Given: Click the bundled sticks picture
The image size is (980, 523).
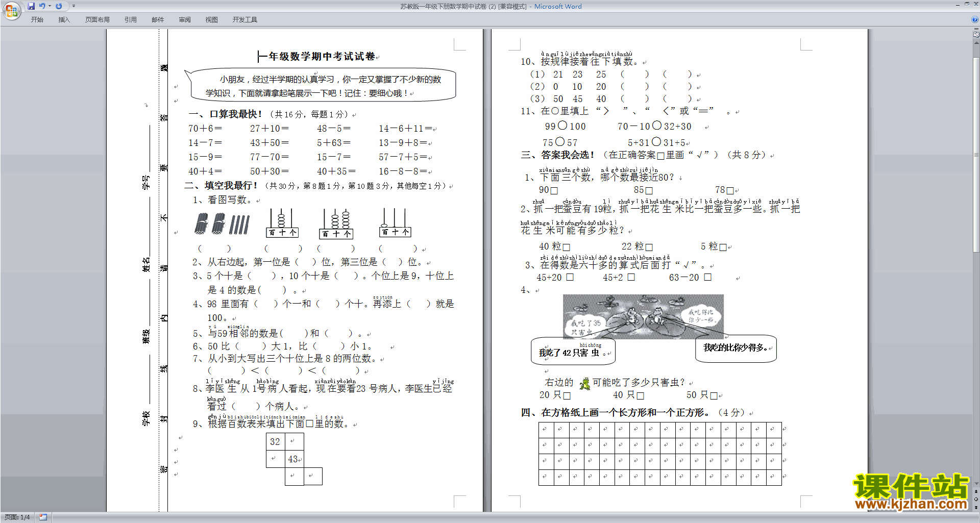Looking at the screenshot, I should [x=223, y=224].
